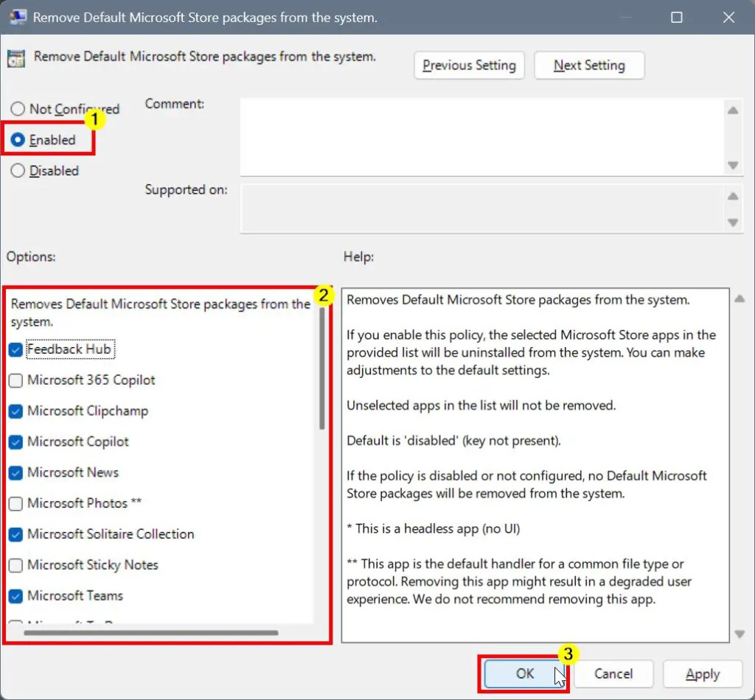
Task: Click the 'Options:' label
Action: click(x=31, y=256)
